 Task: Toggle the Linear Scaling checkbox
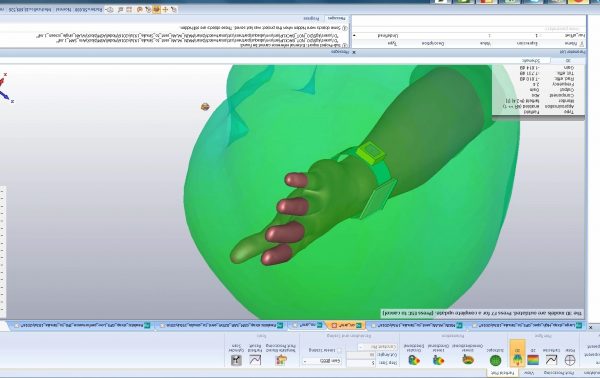[339, 350]
